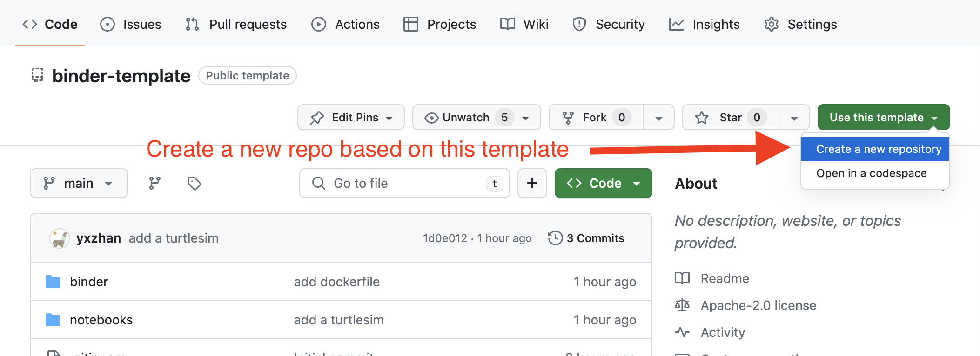
Task: Open the Projects tab
Action: click(440, 24)
